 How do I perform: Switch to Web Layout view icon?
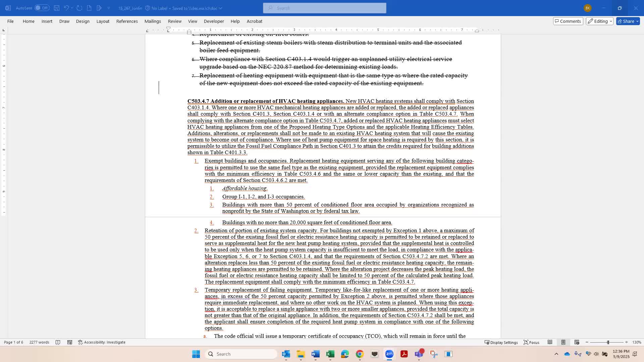coord(577,342)
